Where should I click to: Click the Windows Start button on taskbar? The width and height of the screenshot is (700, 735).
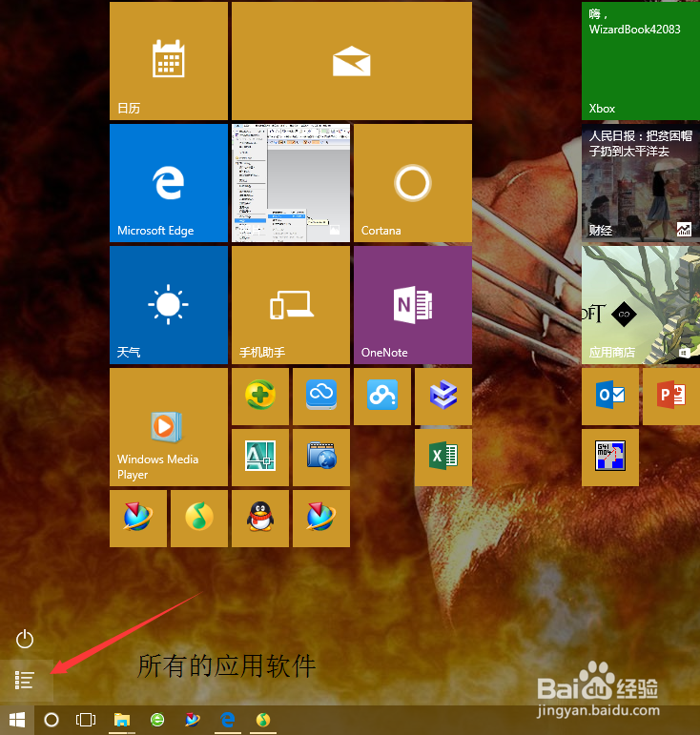click(x=17, y=720)
